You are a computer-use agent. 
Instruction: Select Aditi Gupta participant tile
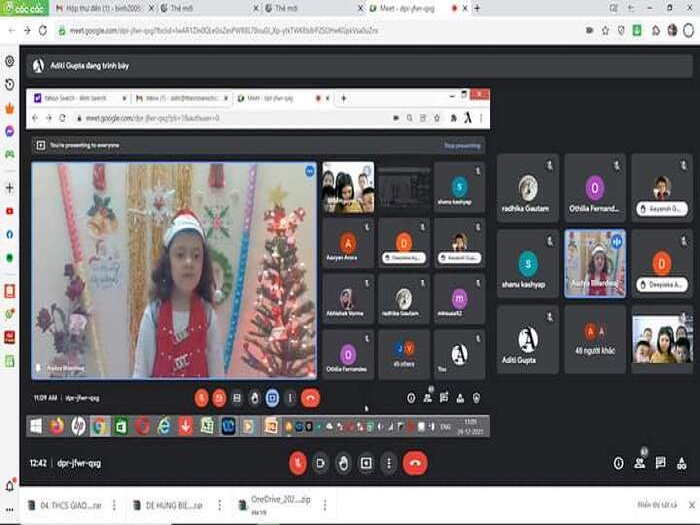point(527,339)
